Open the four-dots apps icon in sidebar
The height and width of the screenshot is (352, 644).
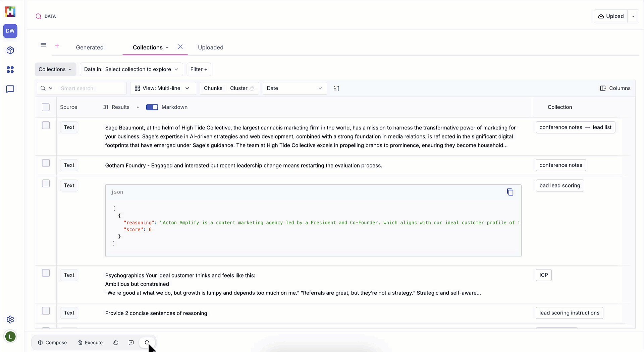pyautogui.click(x=10, y=70)
